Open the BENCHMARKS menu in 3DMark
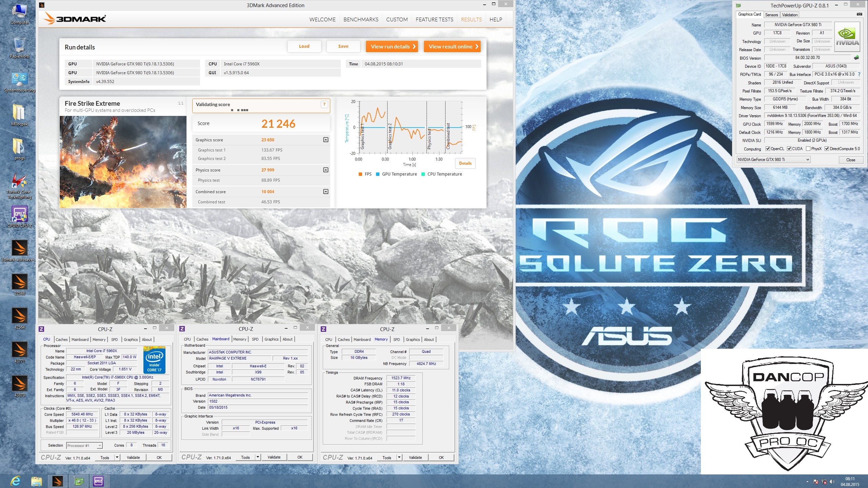This screenshot has width=868, height=488. click(361, 20)
